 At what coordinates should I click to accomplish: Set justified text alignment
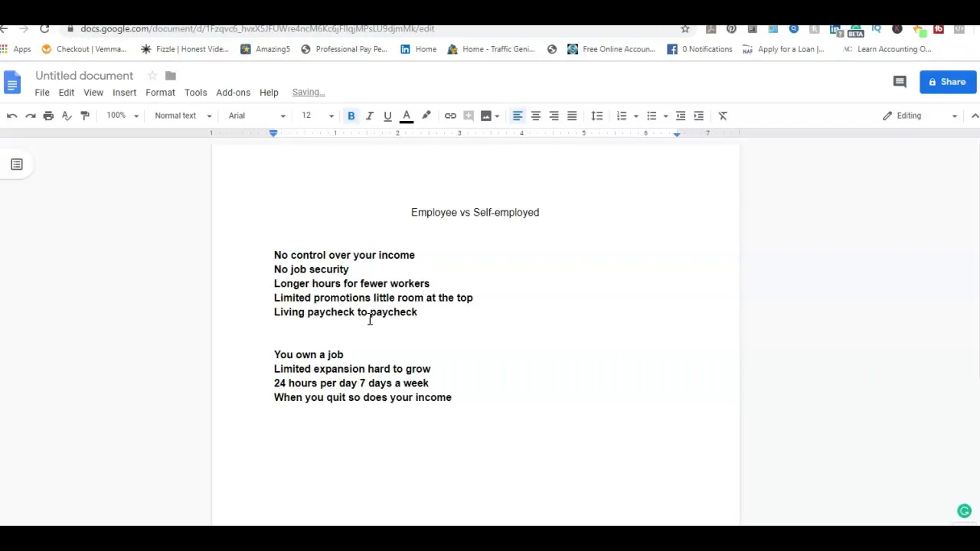click(x=572, y=116)
